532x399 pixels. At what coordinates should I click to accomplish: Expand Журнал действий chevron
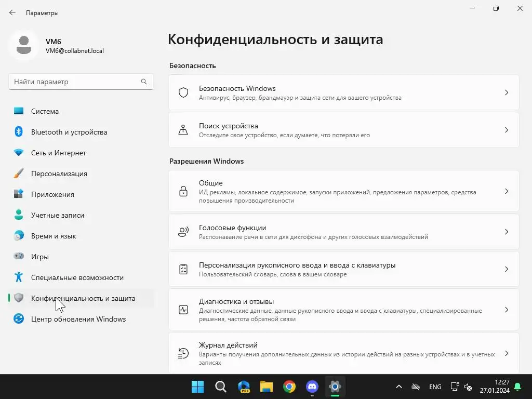pyautogui.click(x=507, y=353)
